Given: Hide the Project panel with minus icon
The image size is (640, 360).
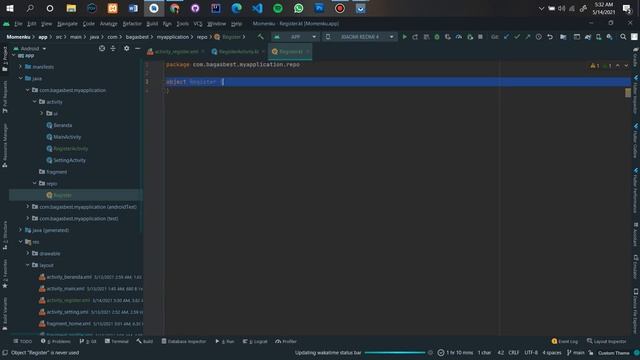Looking at the screenshot, I should point(138,49).
